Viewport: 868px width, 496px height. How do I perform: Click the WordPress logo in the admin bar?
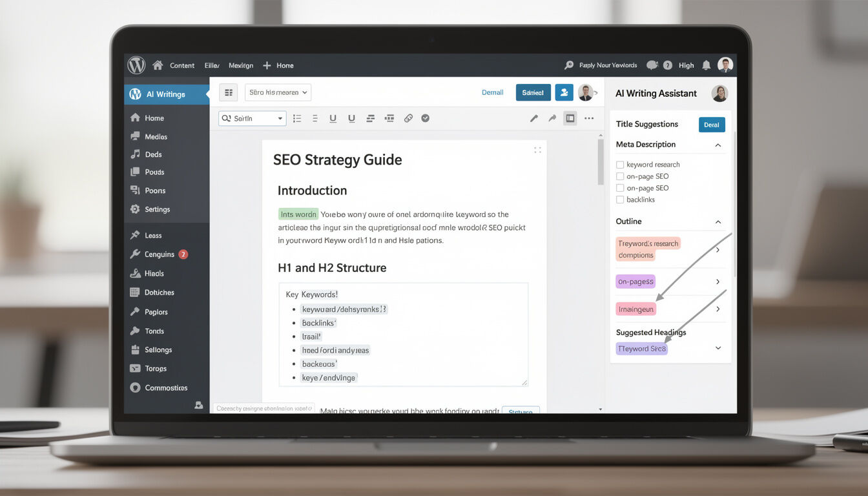tap(136, 65)
